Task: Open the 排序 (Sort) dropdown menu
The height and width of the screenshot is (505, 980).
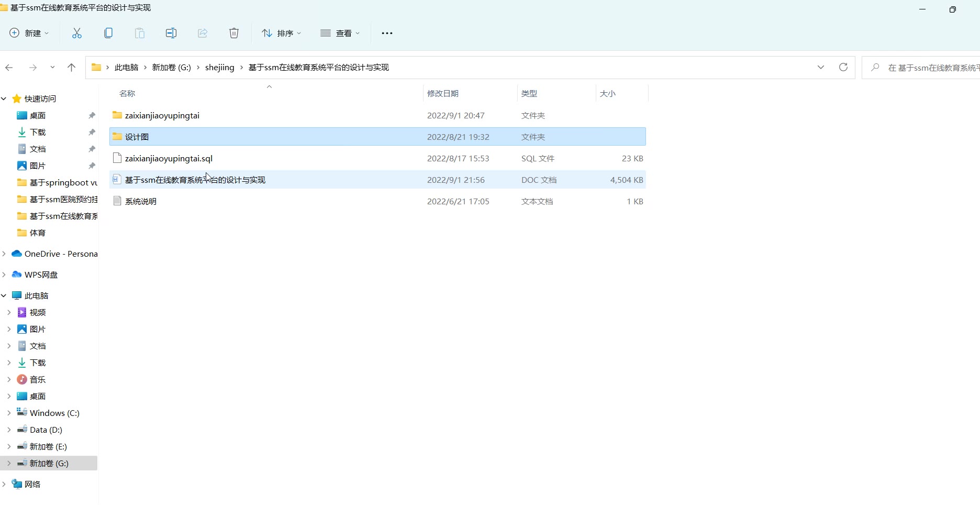Action: click(282, 33)
